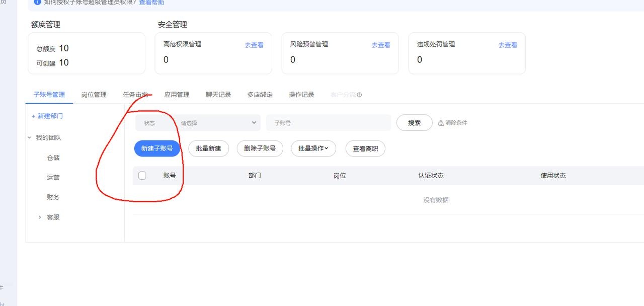Click the 查看帮助 link

coord(151,3)
